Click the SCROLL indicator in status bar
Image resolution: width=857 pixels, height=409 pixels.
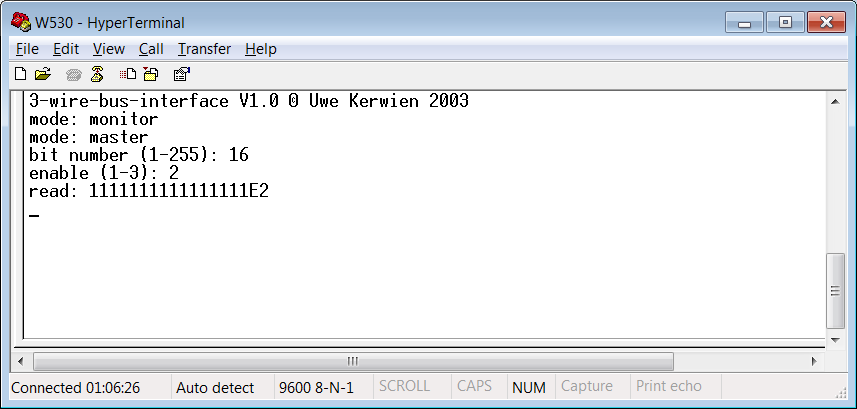tap(404, 386)
